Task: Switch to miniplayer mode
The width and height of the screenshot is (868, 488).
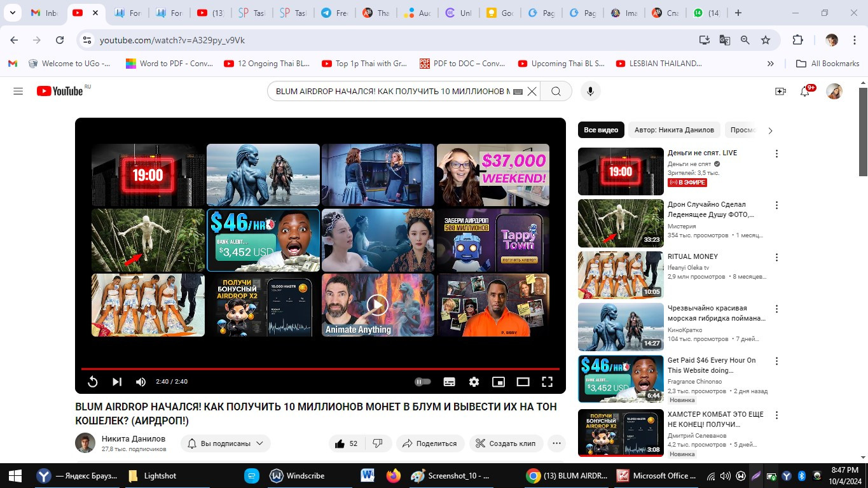Action: point(499,382)
